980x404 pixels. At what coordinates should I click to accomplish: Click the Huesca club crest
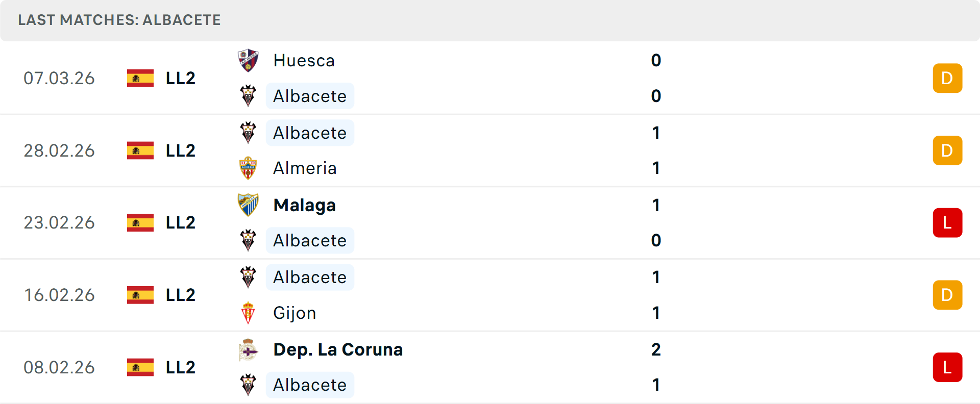(x=248, y=60)
